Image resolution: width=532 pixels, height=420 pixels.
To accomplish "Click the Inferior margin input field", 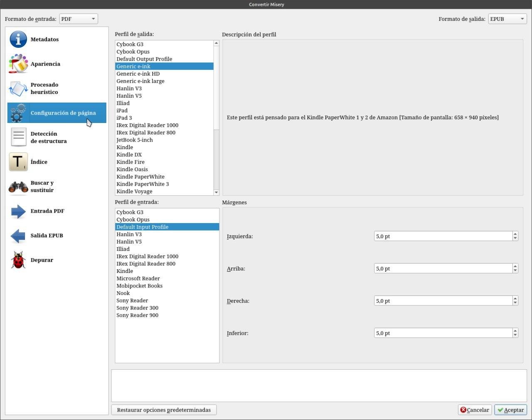I will [443, 333].
